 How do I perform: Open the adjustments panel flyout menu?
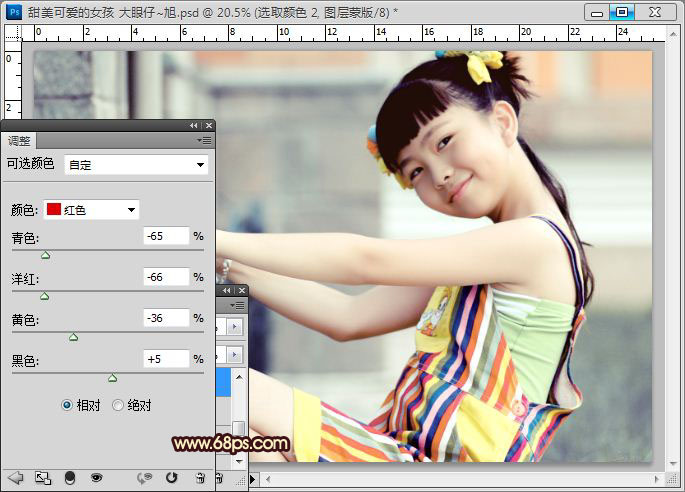pos(205,141)
